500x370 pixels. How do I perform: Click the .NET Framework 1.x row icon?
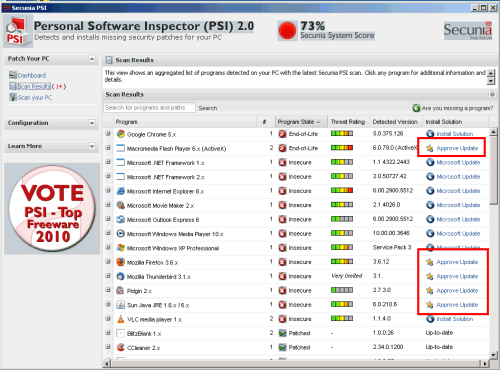[x=120, y=163]
